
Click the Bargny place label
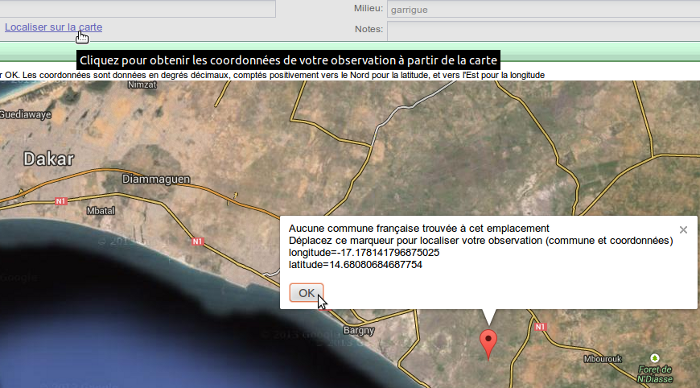click(358, 331)
